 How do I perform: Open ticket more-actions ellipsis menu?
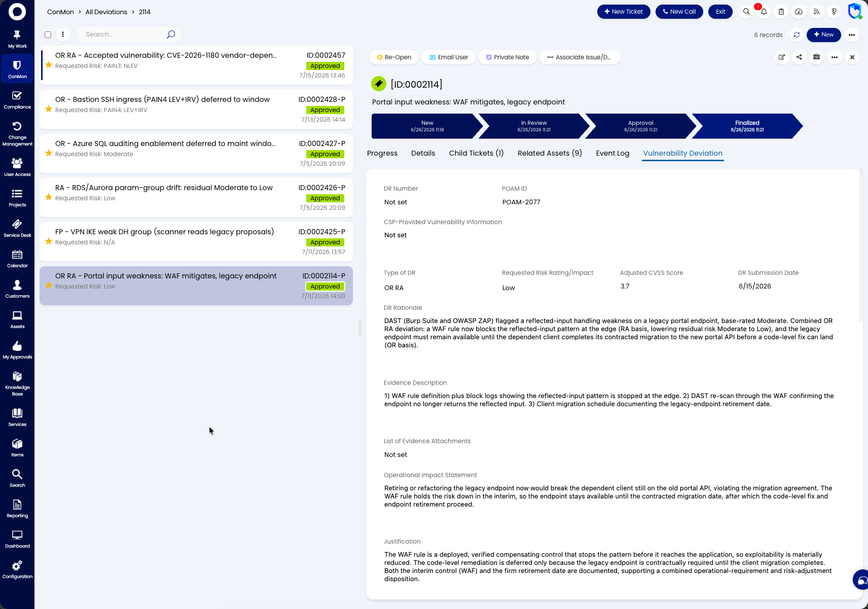[x=835, y=57]
